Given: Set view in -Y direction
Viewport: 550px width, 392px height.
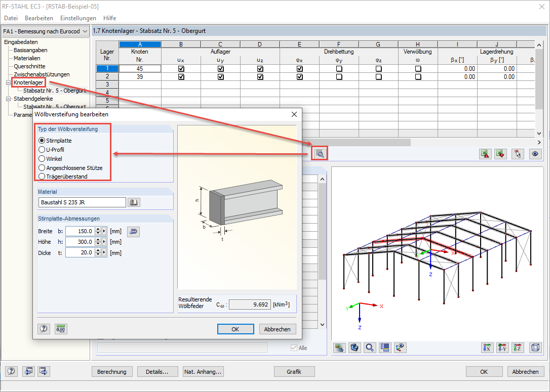Looking at the screenshot, I should click(x=502, y=347).
